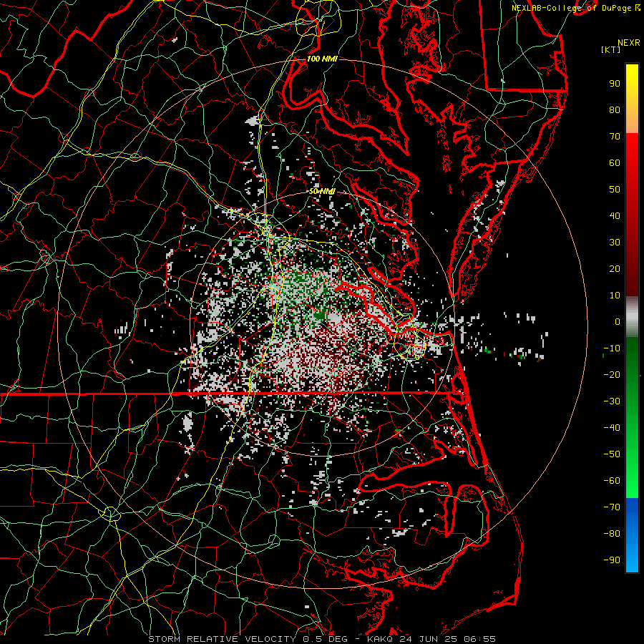This screenshot has width=644, height=644.
Task: Click the -30 knot scale label
Action: (x=612, y=401)
